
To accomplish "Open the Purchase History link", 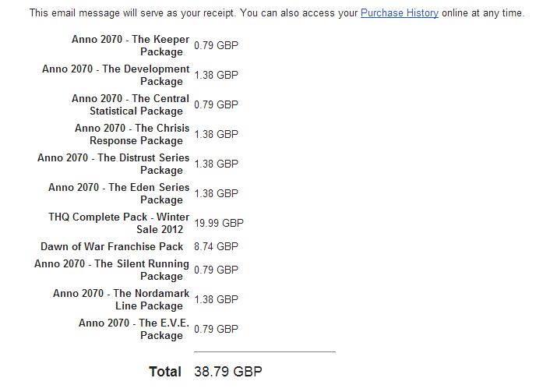I will [399, 13].
